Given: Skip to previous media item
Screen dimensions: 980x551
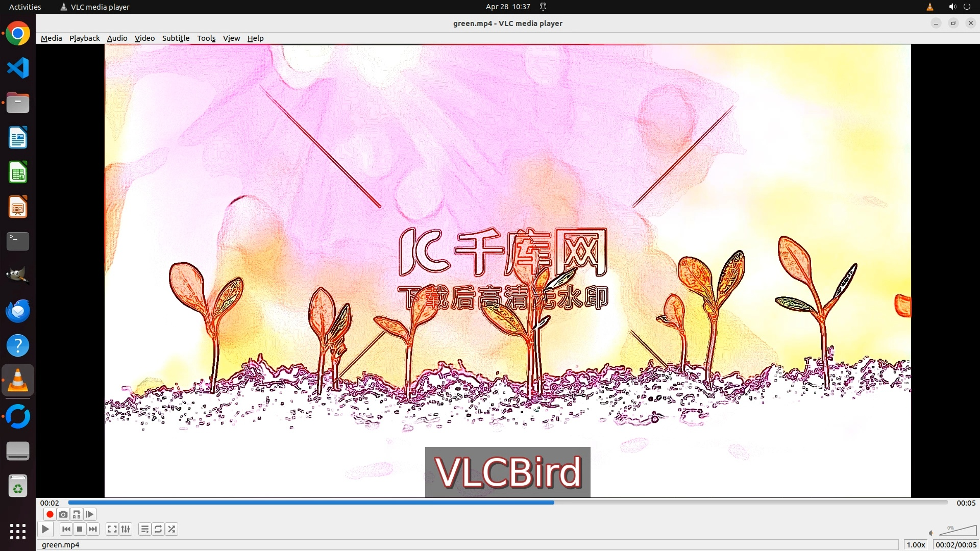Looking at the screenshot, I should tap(66, 529).
